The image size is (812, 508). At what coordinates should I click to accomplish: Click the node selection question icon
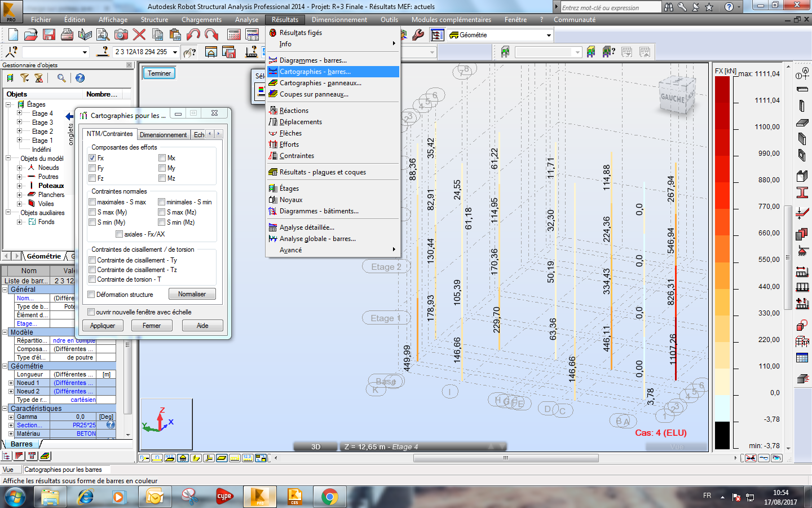tap(12, 52)
